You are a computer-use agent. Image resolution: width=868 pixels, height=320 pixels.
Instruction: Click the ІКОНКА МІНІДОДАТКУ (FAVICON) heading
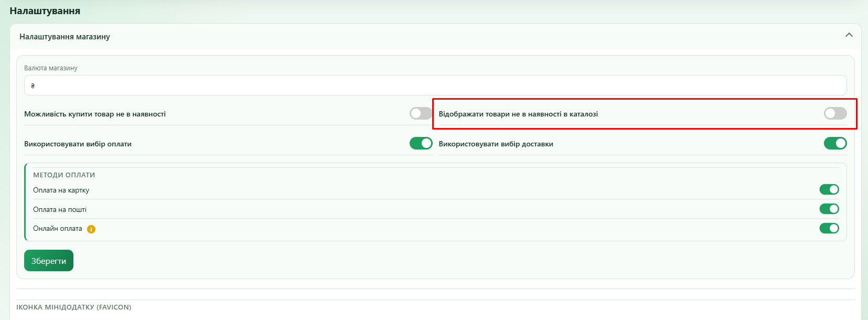pyautogui.click(x=73, y=307)
